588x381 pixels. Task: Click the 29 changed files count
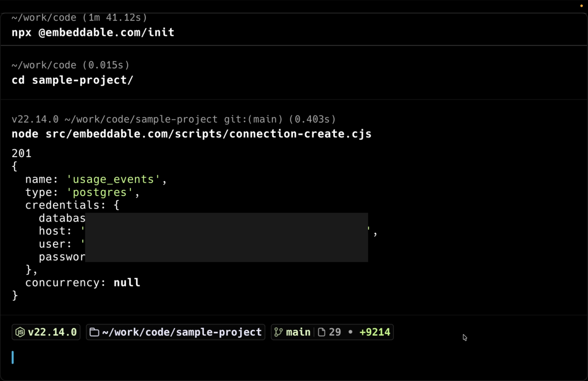coord(335,332)
